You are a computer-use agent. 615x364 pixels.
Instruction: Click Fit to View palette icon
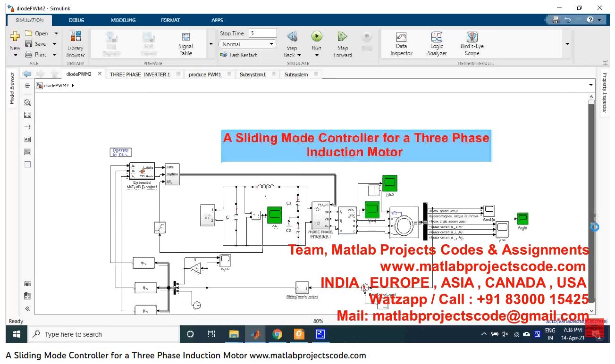pyautogui.click(x=27, y=115)
